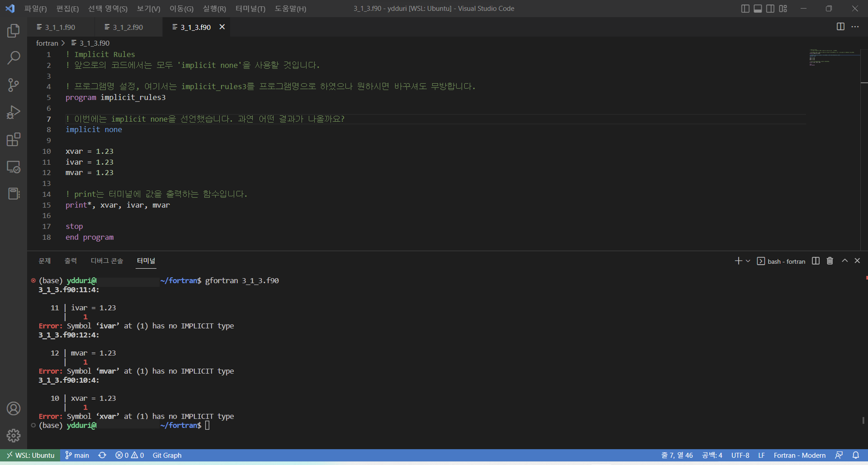
Task: Open Source Control view
Action: pyautogui.click(x=13, y=85)
